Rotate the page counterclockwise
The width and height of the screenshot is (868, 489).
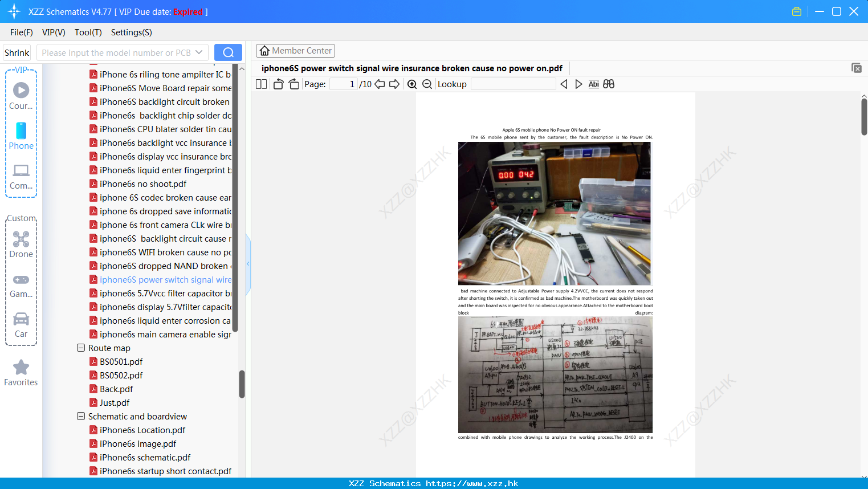click(x=278, y=84)
